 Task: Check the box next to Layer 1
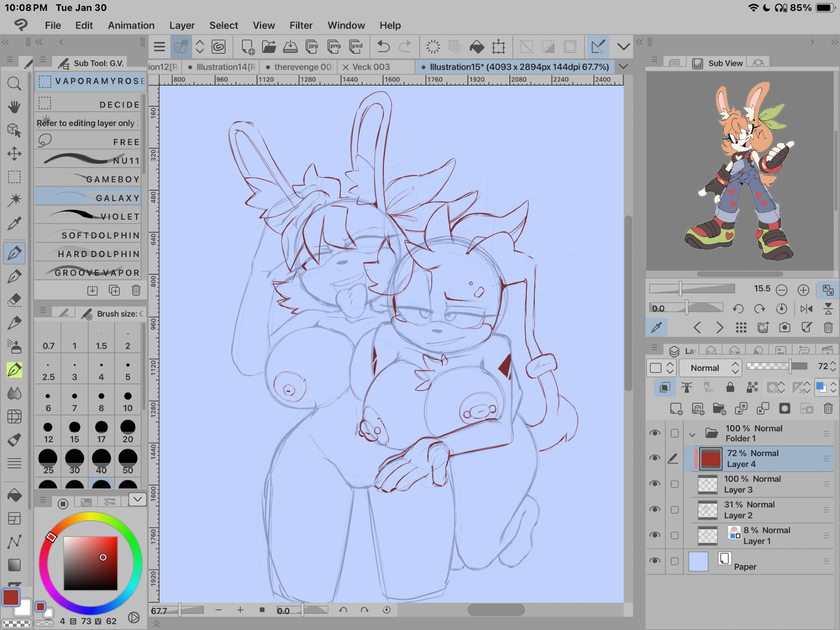pyautogui.click(x=675, y=535)
